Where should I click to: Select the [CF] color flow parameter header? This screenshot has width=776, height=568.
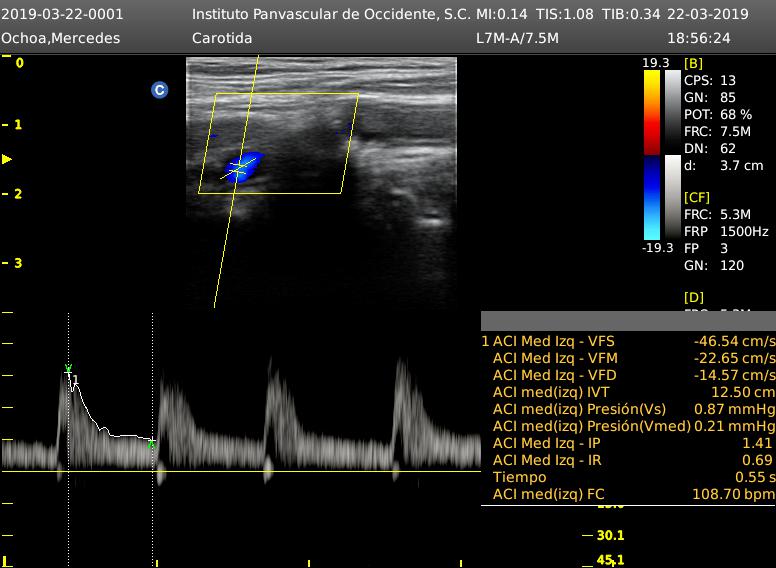(x=697, y=197)
